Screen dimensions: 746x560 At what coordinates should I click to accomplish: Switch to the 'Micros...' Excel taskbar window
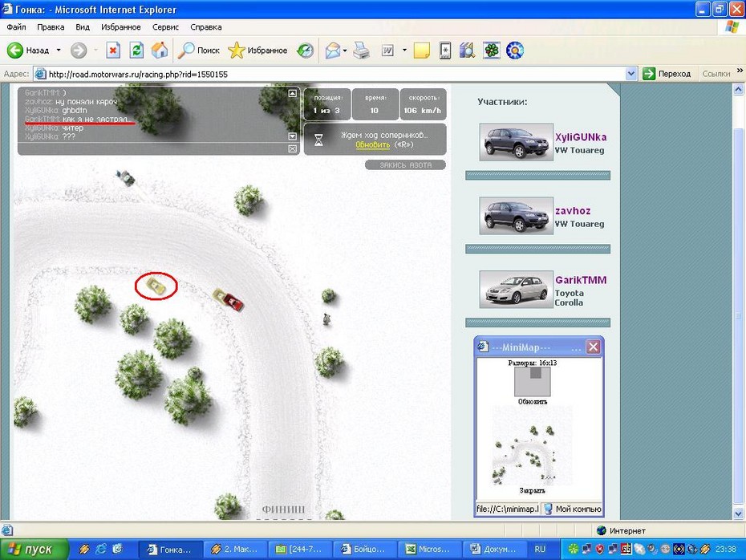tap(430, 550)
